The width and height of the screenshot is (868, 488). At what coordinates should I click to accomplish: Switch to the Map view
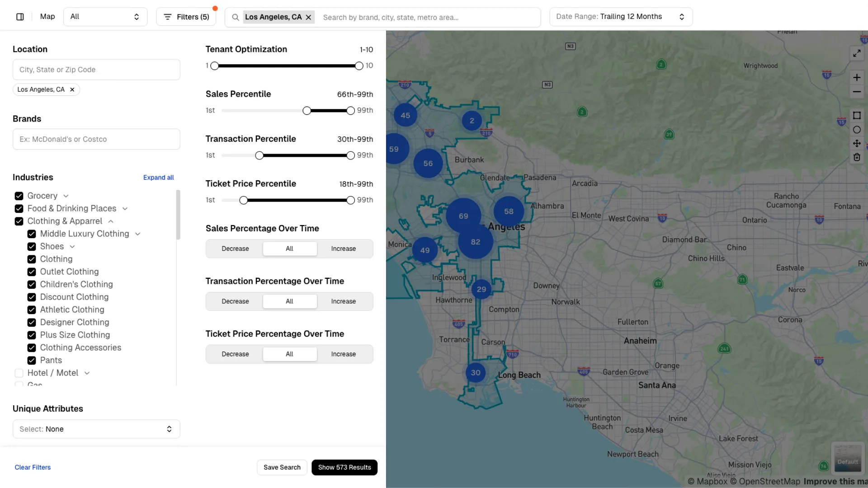click(x=47, y=16)
